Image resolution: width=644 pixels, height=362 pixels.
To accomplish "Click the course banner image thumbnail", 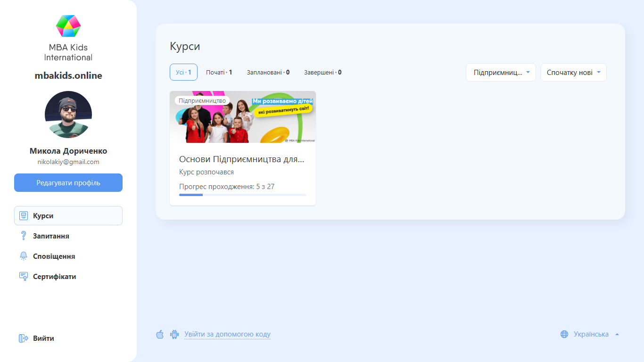I will (x=243, y=117).
